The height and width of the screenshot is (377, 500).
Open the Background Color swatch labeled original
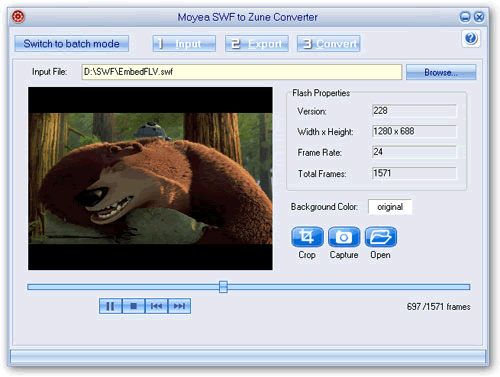click(390, 207)
